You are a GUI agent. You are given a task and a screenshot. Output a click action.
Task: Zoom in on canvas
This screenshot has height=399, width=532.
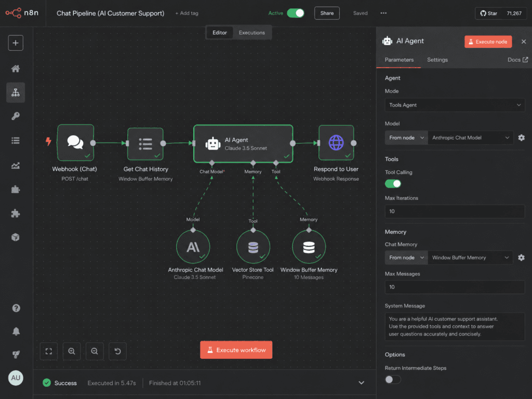click(x=72, y=351)
